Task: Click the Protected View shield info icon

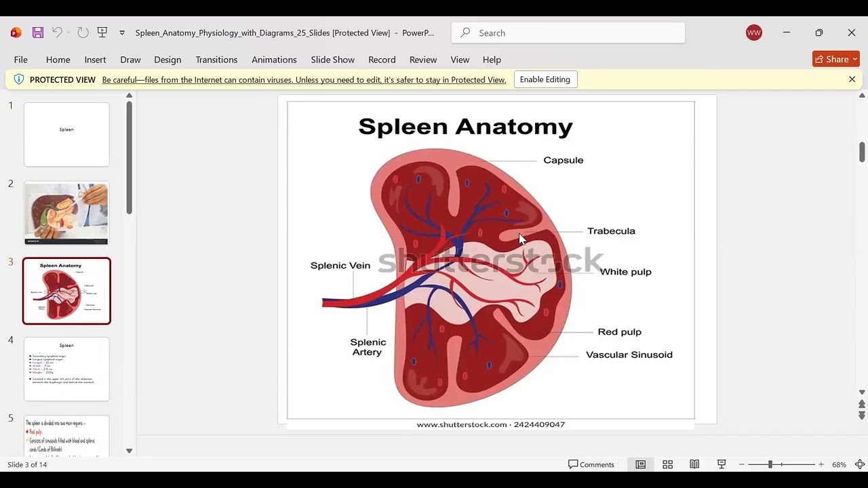Action: (x=18, y=79)
